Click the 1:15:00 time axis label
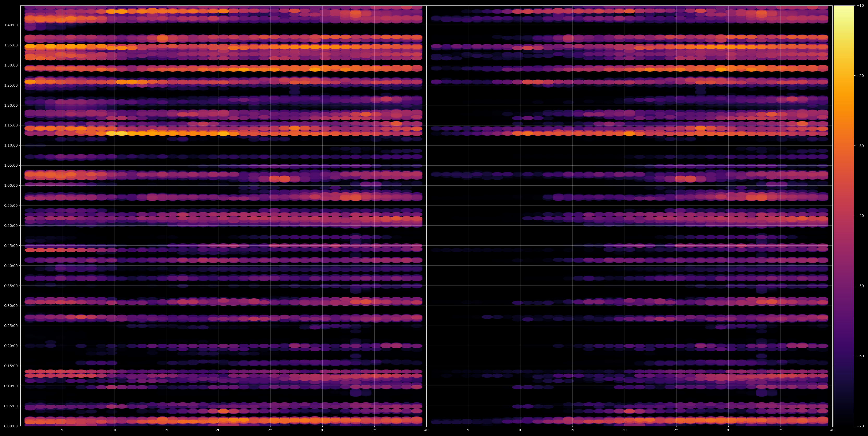Screen dimensions: 868x436 point(11,125)
